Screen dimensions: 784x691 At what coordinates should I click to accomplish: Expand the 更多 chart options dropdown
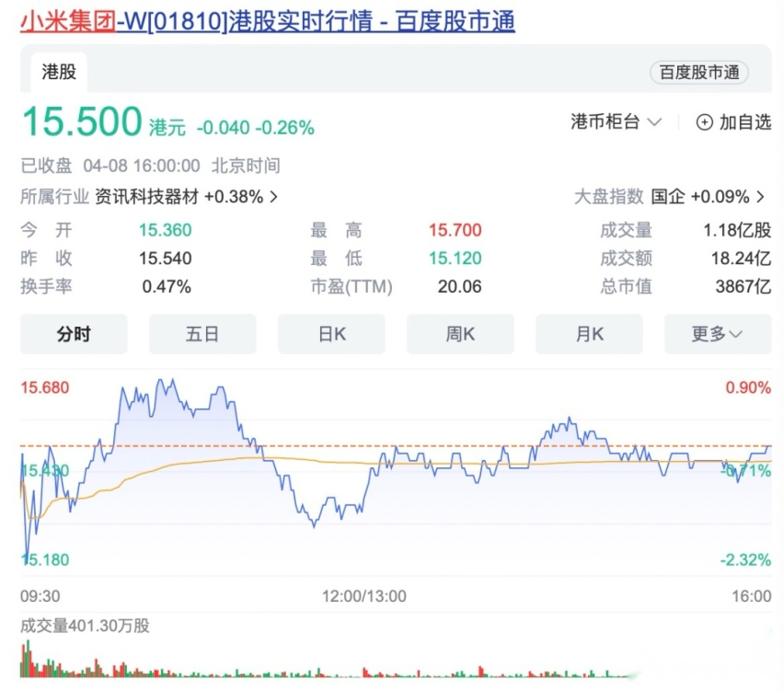[718, 333]
